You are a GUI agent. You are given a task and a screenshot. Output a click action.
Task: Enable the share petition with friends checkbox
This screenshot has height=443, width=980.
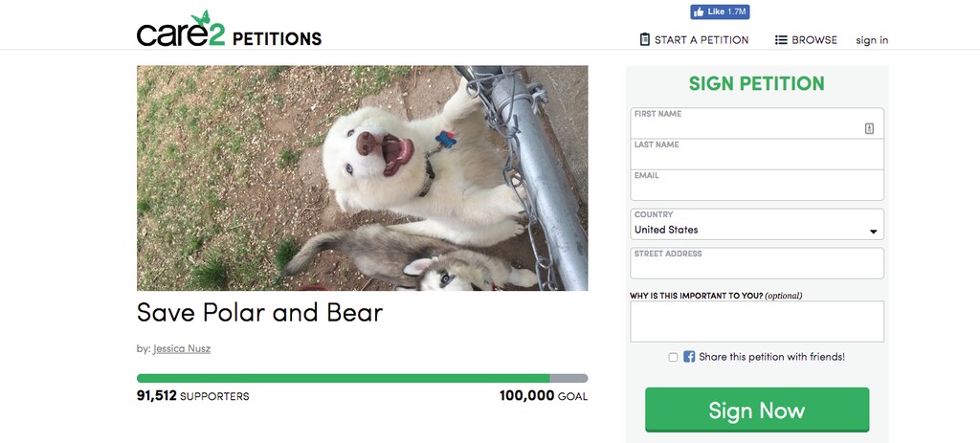673,357
